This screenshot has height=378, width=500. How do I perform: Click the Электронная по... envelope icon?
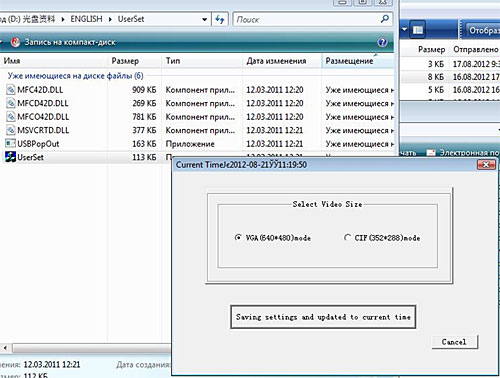click(x=431, y=153)
